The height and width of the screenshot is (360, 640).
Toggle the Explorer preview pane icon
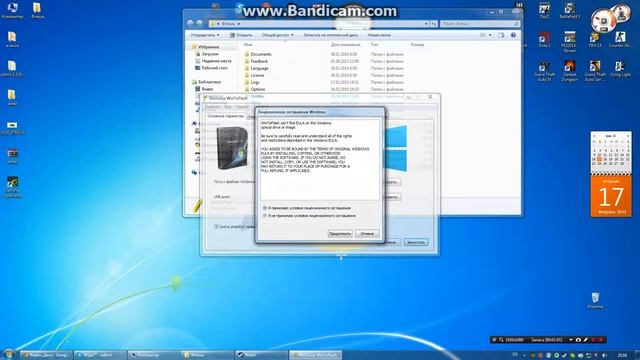click(x=501, y=35)
